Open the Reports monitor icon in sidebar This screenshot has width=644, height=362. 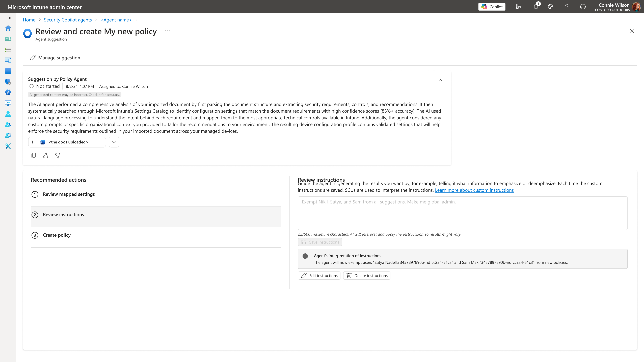8,103
